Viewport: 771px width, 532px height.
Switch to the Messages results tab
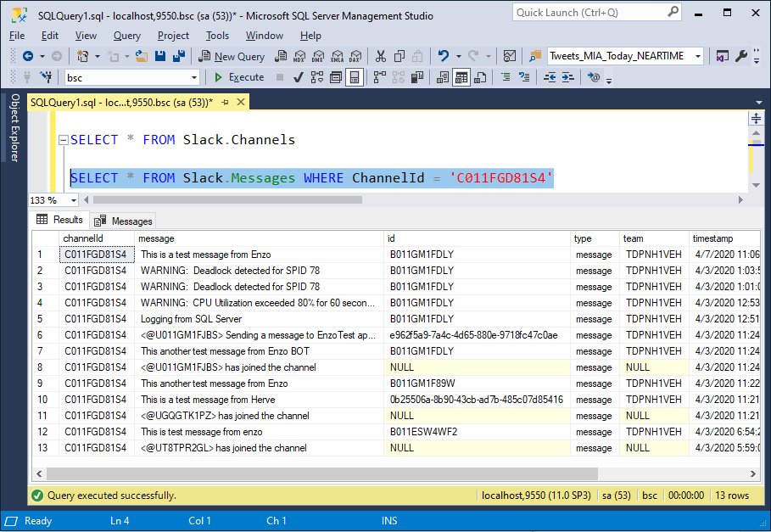coord(124,221)
